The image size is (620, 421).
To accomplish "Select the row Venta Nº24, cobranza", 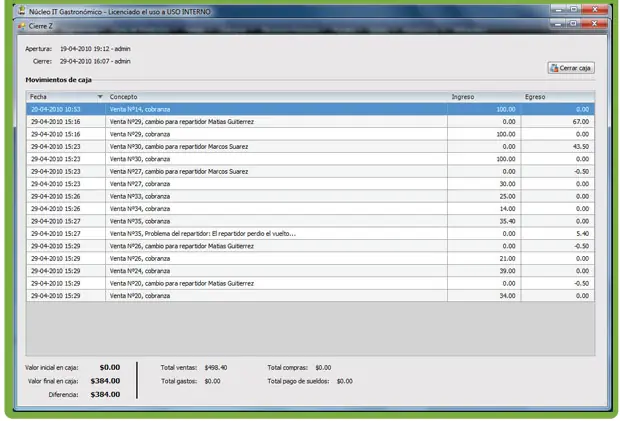I will [310, 271].
